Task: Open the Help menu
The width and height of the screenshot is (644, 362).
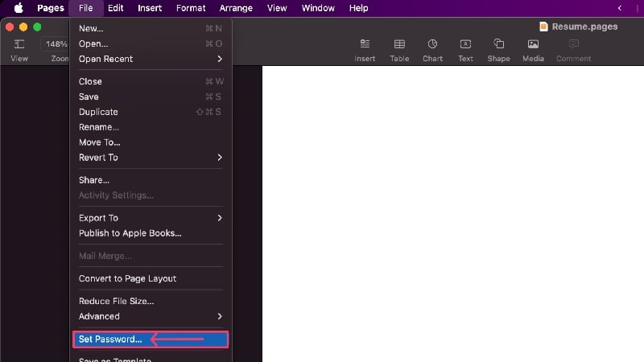Action: click(358, 8)
